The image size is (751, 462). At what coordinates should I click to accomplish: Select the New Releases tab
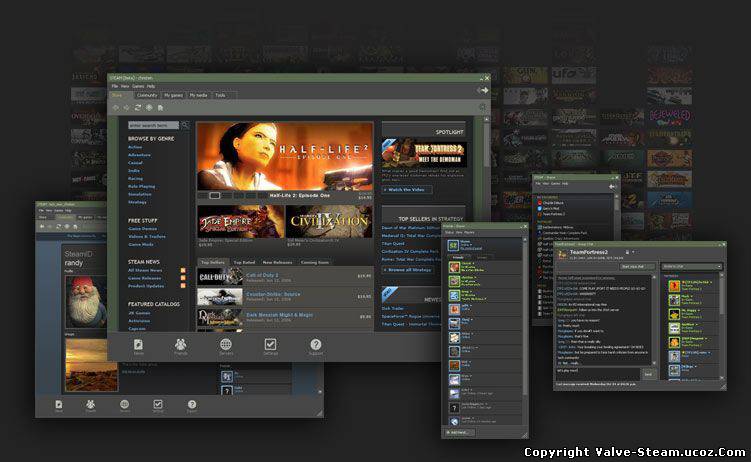(277, 262)
